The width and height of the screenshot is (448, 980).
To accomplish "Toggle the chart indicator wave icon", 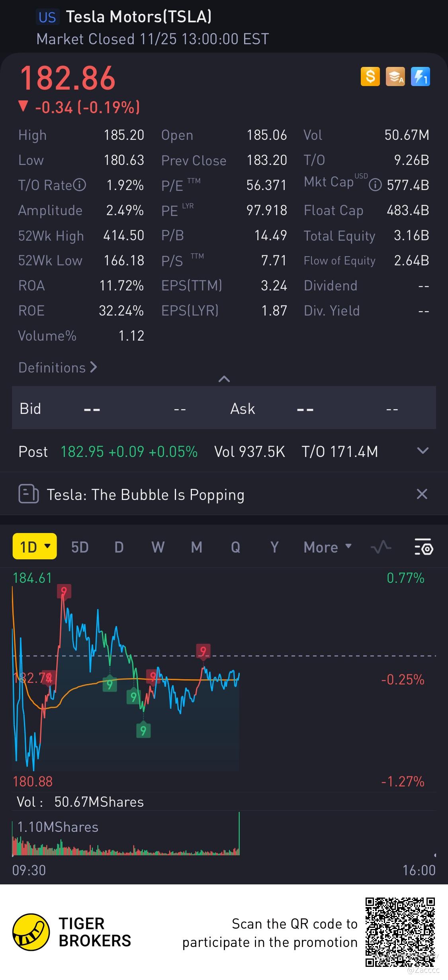I will (381, 547).
